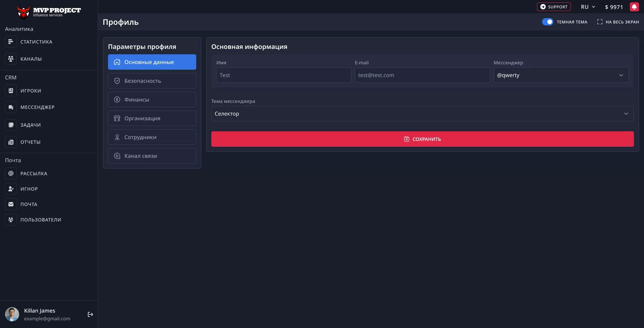Screen dimensions: 644x328
Task: Open SUPPORT via Telegram
Action: 553,6
